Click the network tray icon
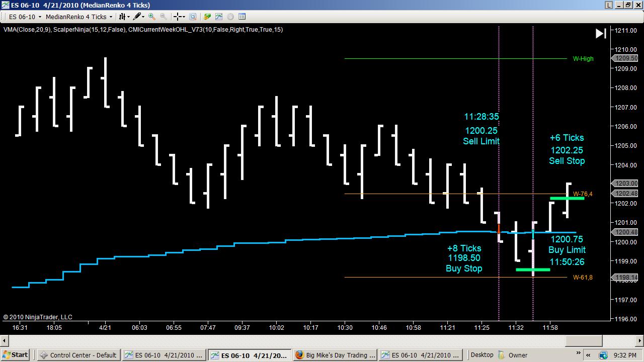The width and height of the screenshot is (644, 362). (604, 355)
